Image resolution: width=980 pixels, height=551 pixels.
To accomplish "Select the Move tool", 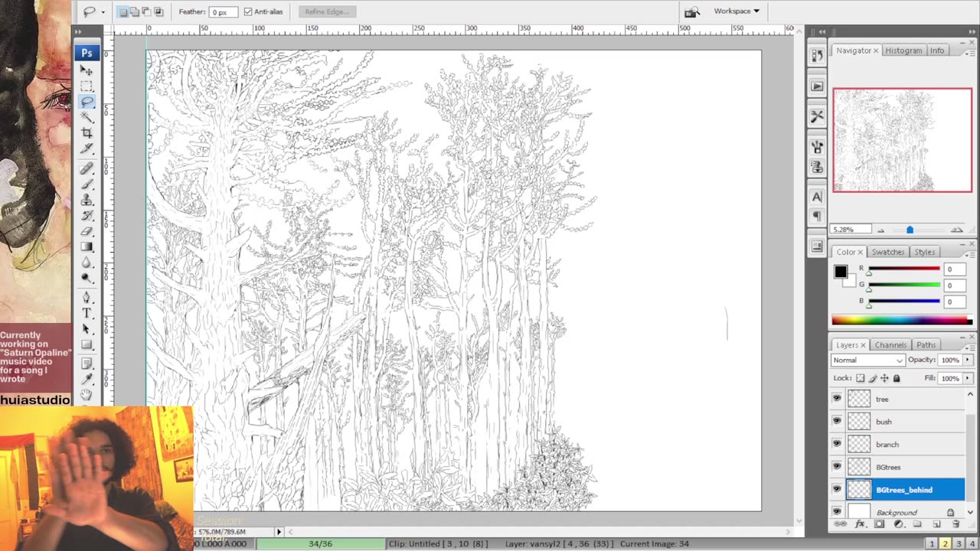I will [87, 70].
